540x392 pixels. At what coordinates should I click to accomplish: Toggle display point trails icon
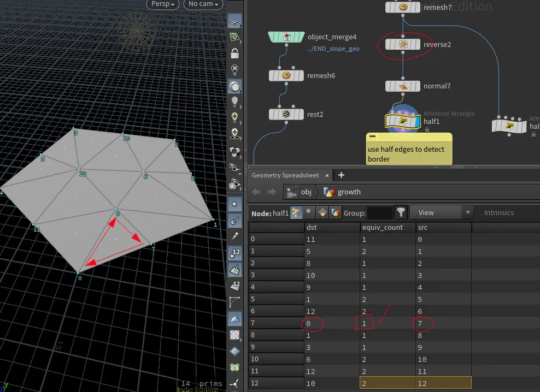point(234,236)
